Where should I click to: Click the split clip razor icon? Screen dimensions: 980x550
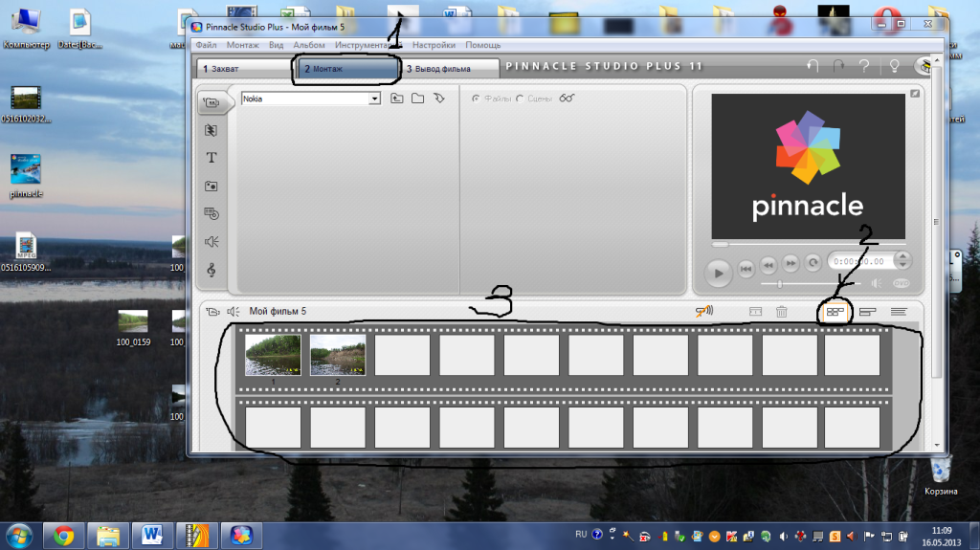755,311
